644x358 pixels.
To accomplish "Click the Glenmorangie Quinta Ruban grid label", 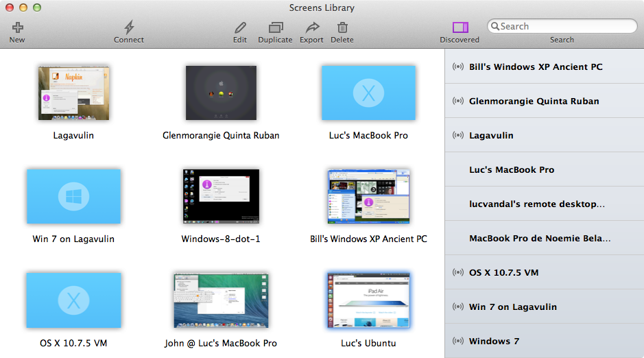I will [221, 136].
